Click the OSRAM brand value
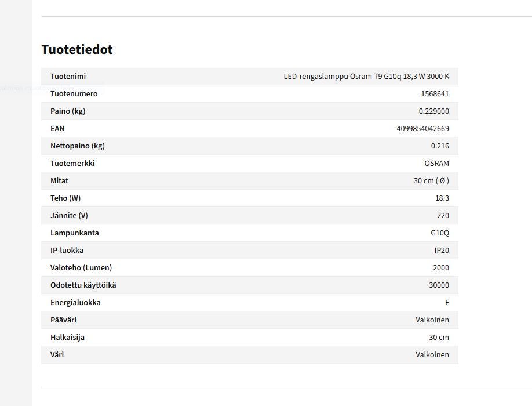The image size is (532, 406). [436, 164]
